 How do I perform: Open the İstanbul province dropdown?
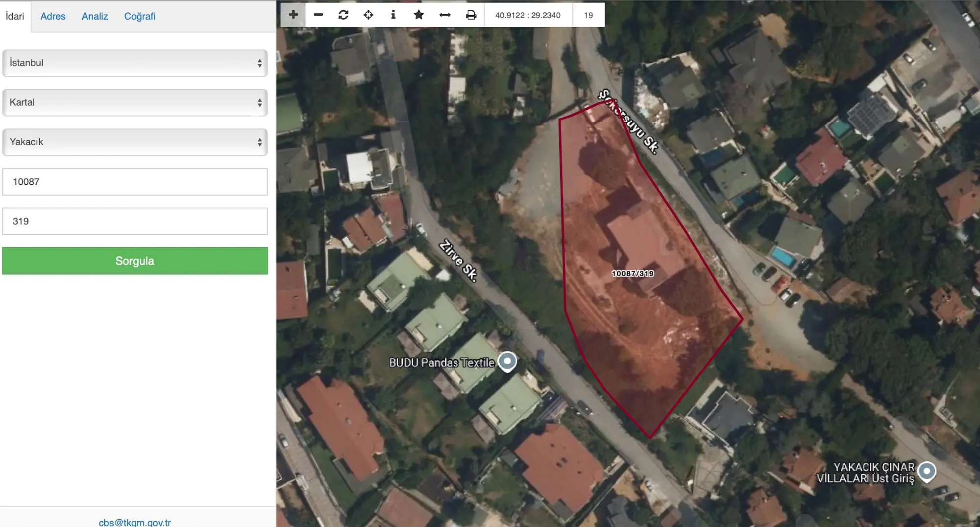pyautogui.click(x=135, y=63)
